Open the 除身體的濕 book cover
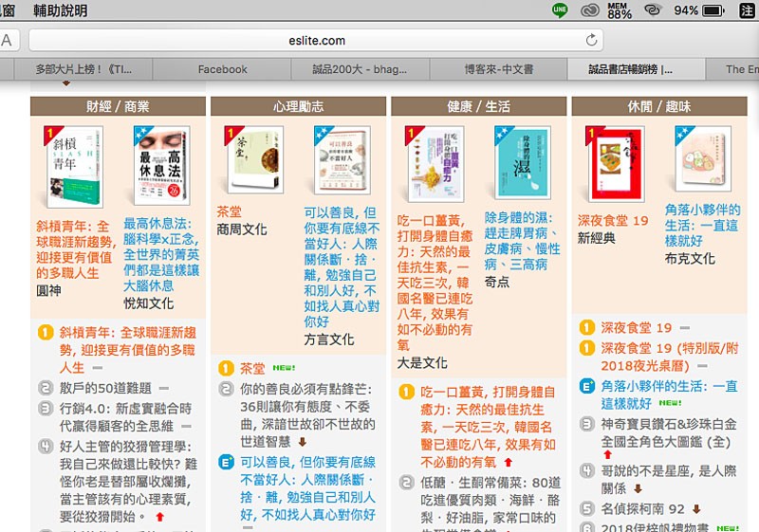 click(523, 162)
